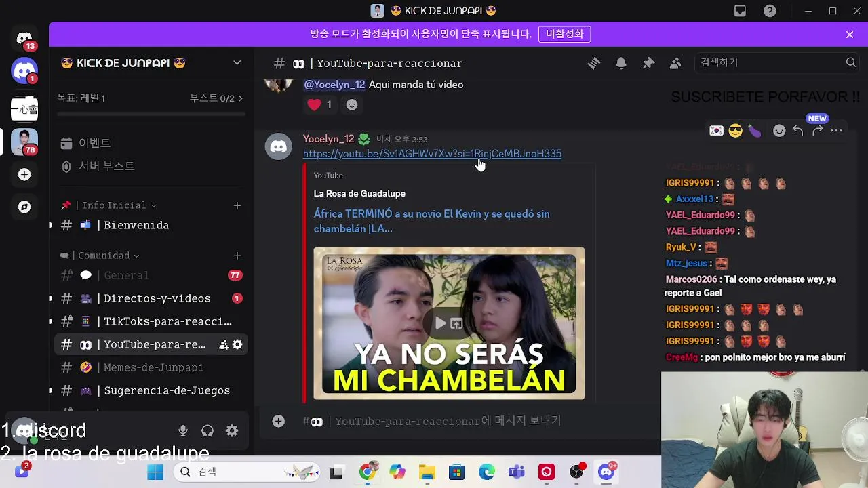The width and height of the screenshot is (868, 488).
Task: Open OBS Studio from the taskbar
Action: pyautogui.click(x=576, y=472)
